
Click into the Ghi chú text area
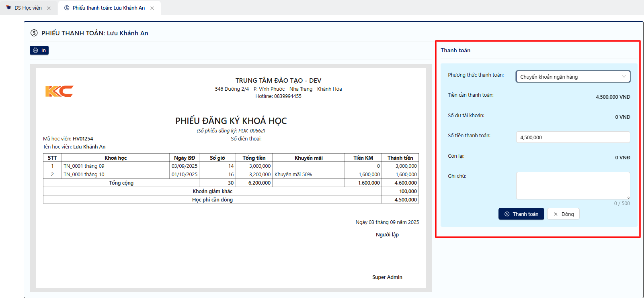572,185
